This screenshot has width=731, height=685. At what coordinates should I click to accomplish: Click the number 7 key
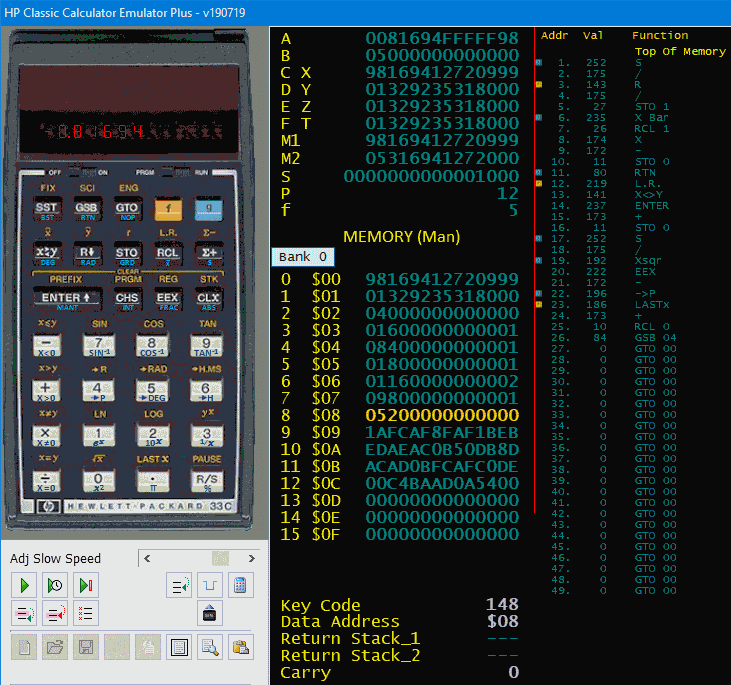(99, 346)
